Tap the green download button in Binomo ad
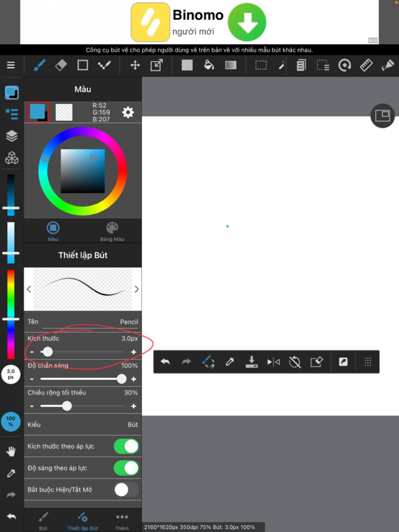 pyautogui.click(x=247, y=22)
